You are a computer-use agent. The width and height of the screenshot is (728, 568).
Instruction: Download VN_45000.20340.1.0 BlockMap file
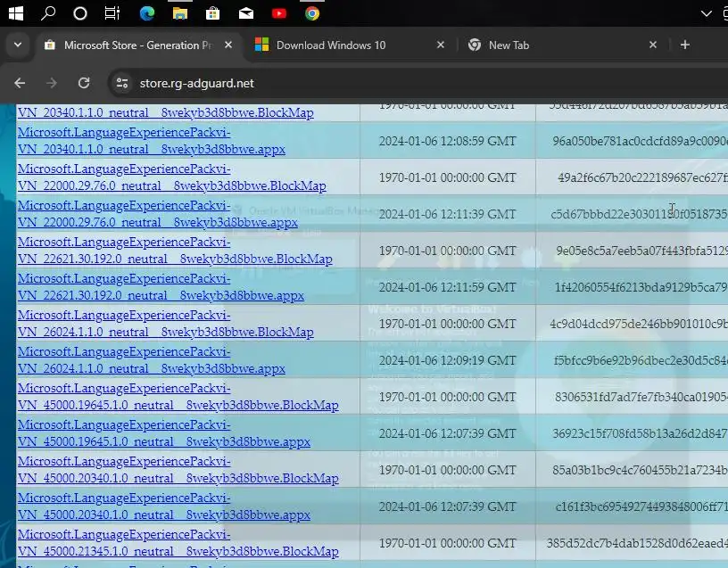(178, 470)
